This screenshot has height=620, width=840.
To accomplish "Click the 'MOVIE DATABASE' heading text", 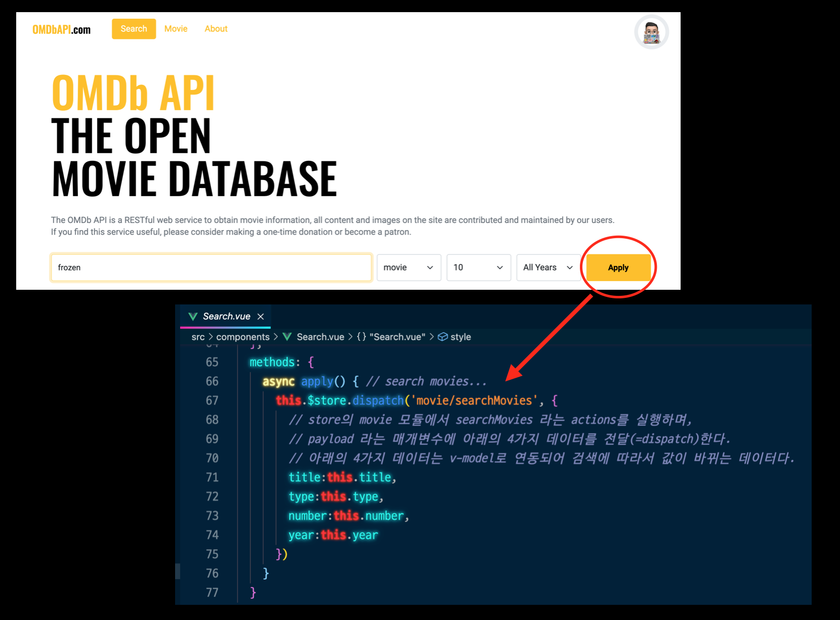I will coord(195,178).
